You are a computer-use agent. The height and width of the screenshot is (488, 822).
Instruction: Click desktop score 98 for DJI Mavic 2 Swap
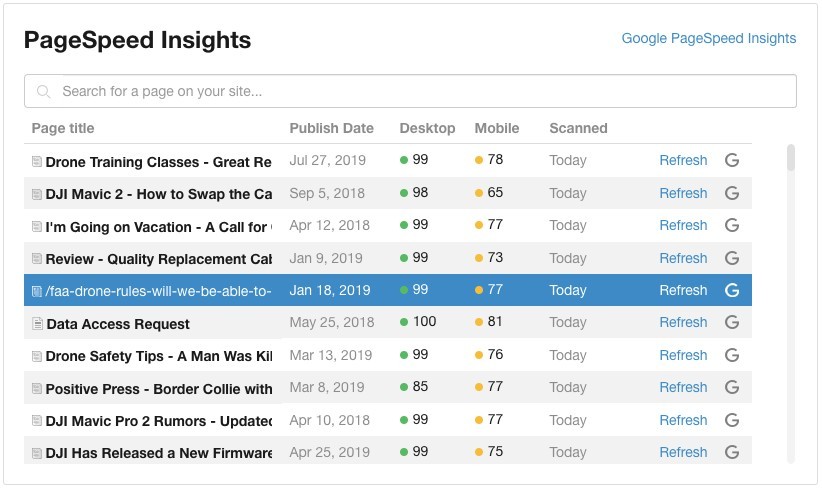[x=420, y=192]
